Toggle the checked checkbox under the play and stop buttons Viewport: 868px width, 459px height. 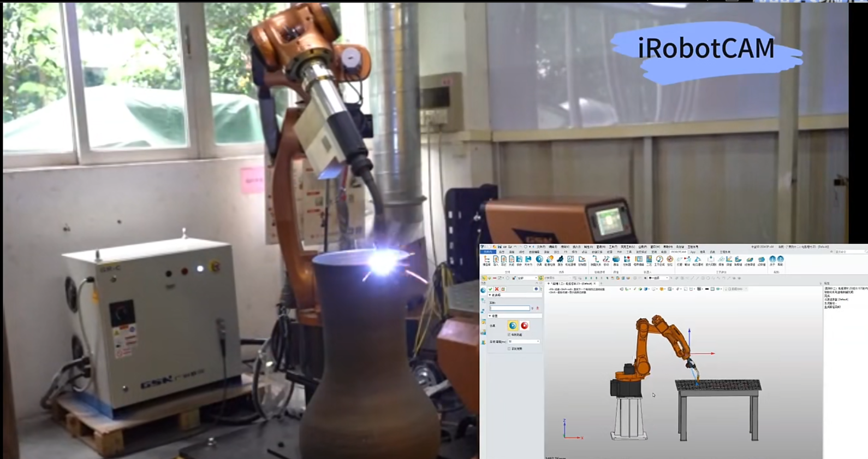(509, 334)
